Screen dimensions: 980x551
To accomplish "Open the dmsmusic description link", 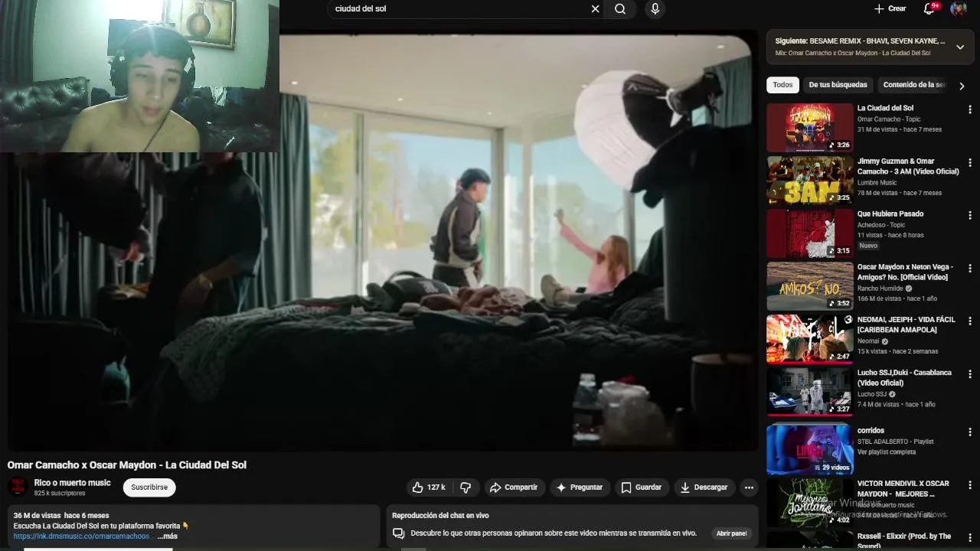I will click(81, 536).
